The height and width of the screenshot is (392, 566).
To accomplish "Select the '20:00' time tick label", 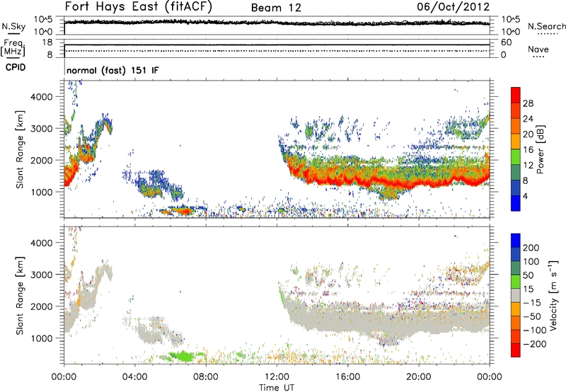I will coord(419,377).
